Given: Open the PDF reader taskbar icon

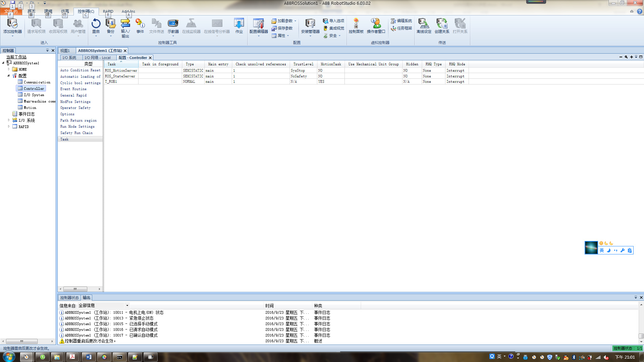Looking at the screenshot, I should [x=72, y=357].
